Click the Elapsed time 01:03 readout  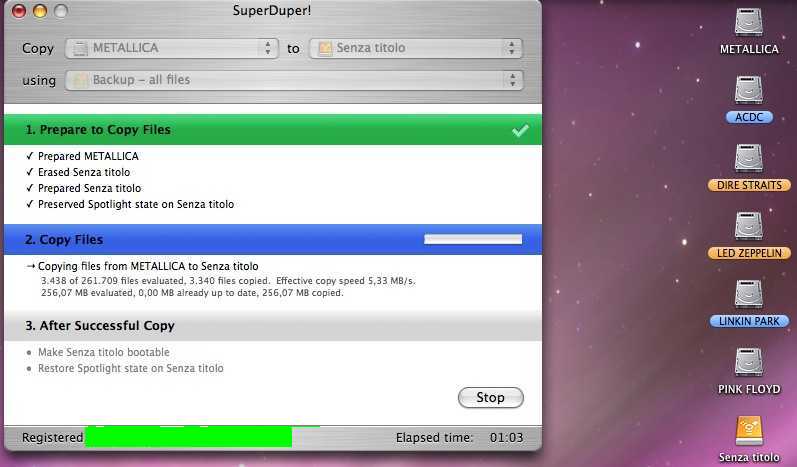click(x=459, y=438)
